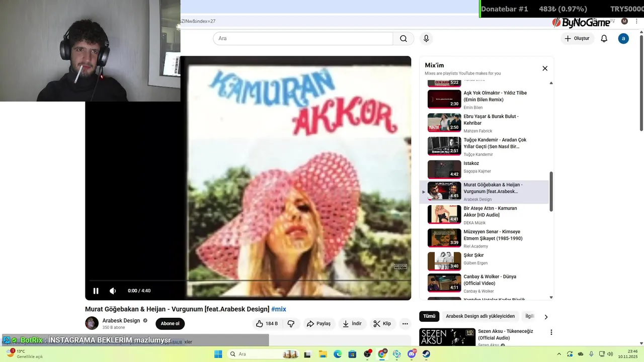Click the YouTube search magnifier icon
Image resolution: width=644 pixels, height=362 pixels.
[404, 39]
